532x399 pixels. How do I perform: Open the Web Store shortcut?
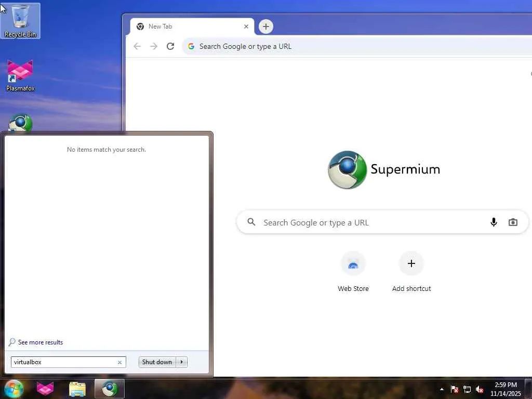click(353, 272)
